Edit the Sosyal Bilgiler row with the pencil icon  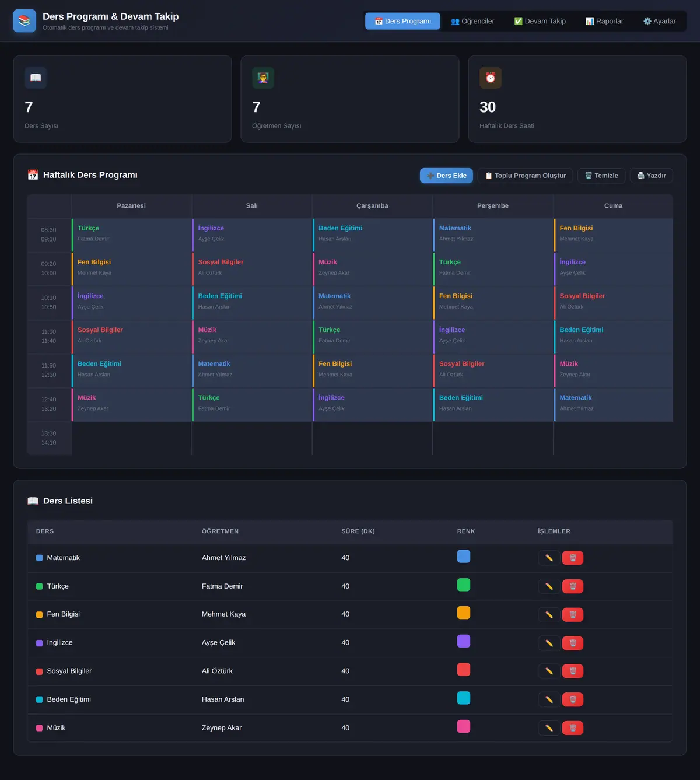click(x=549, y=671)
